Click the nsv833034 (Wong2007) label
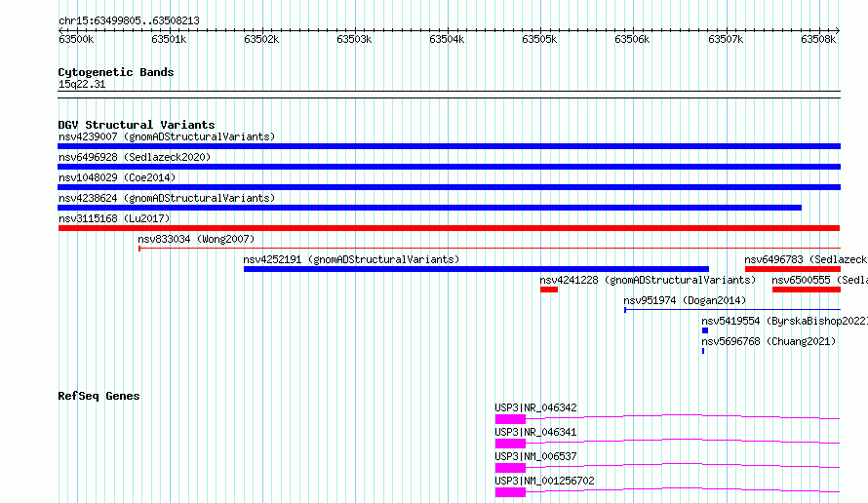This screenshot has height=503, width=868. (196, 239)
